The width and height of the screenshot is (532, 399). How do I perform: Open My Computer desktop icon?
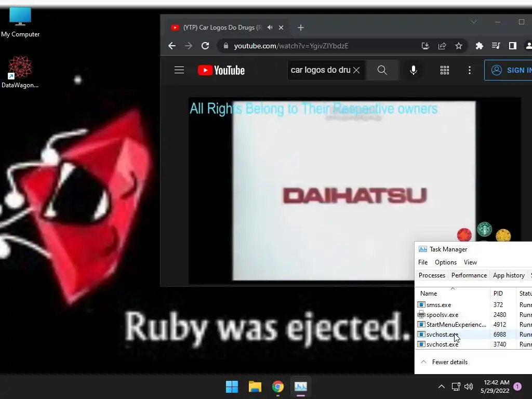click(x=20, y=22)
